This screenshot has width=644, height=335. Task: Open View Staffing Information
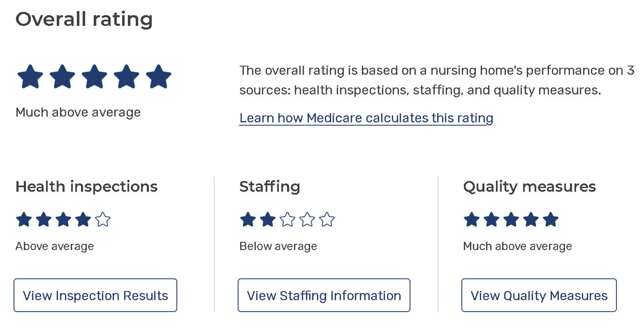click(x=324, y=295)
